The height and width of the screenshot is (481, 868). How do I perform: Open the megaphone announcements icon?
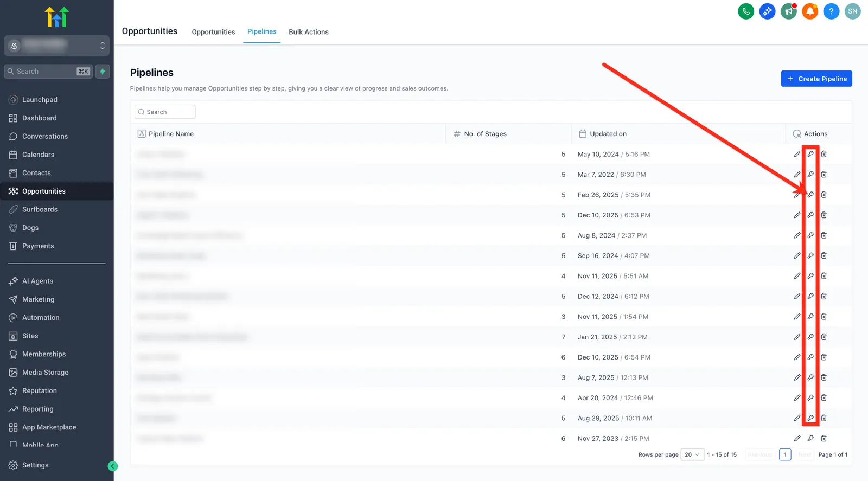click(x=789, y=11)
